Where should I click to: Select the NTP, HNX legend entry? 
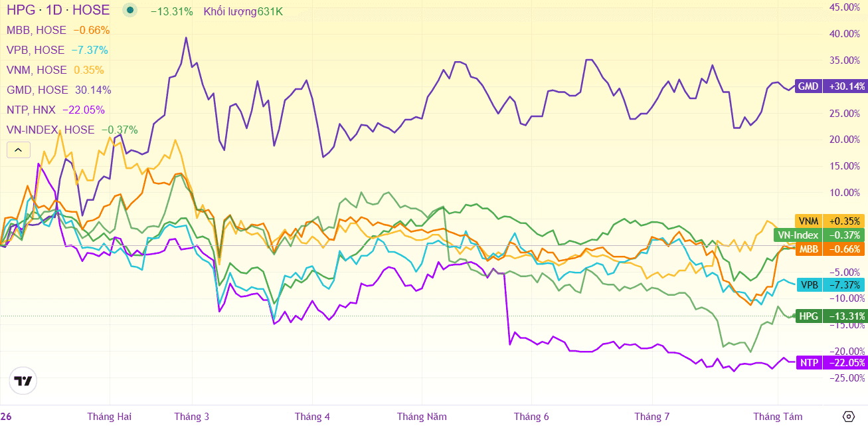[31, 110]
